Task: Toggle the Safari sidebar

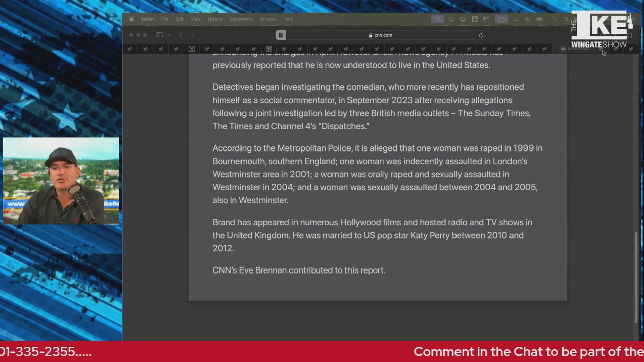Action: coord(159,35)
